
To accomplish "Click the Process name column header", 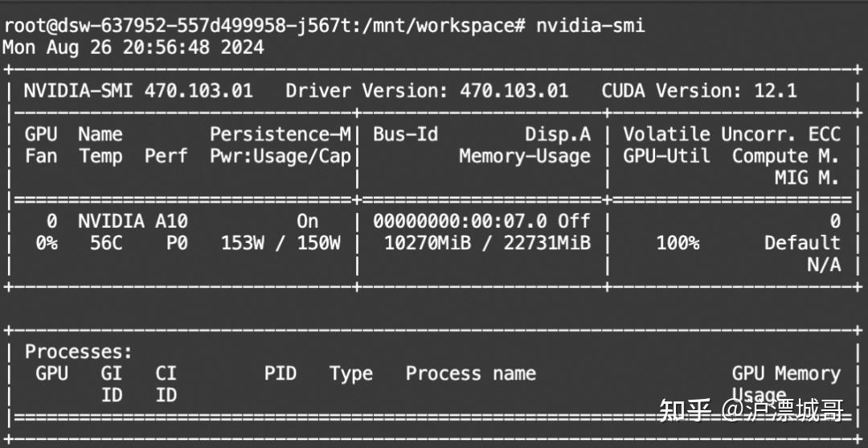I will [x=470, y=373].
